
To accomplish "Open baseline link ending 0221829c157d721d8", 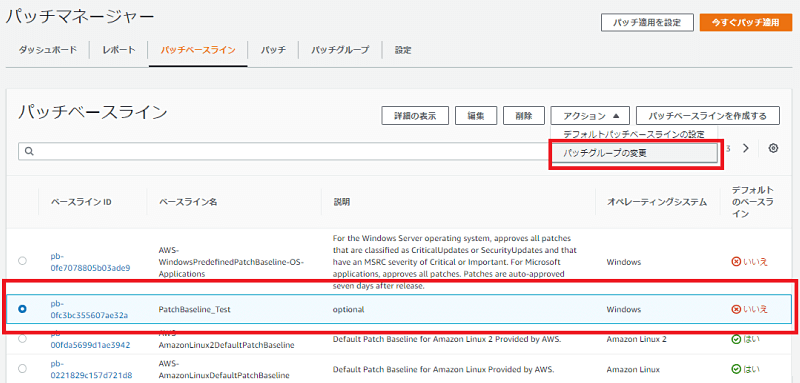I will 91,370.
